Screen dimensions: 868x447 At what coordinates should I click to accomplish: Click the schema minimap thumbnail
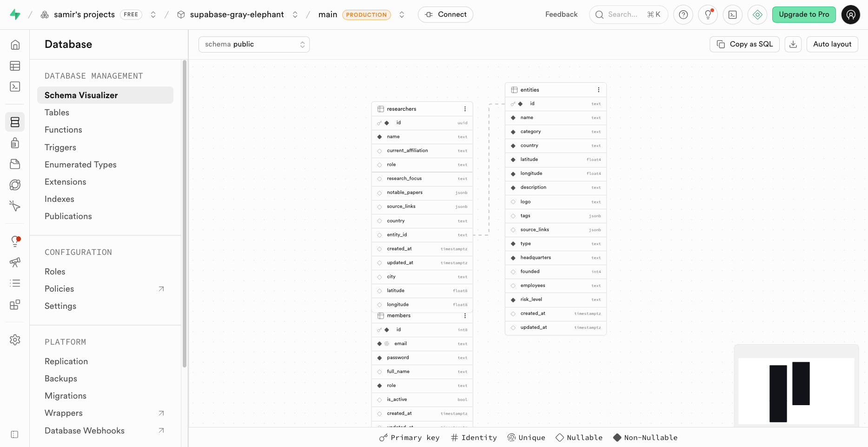tap(796, 391)
